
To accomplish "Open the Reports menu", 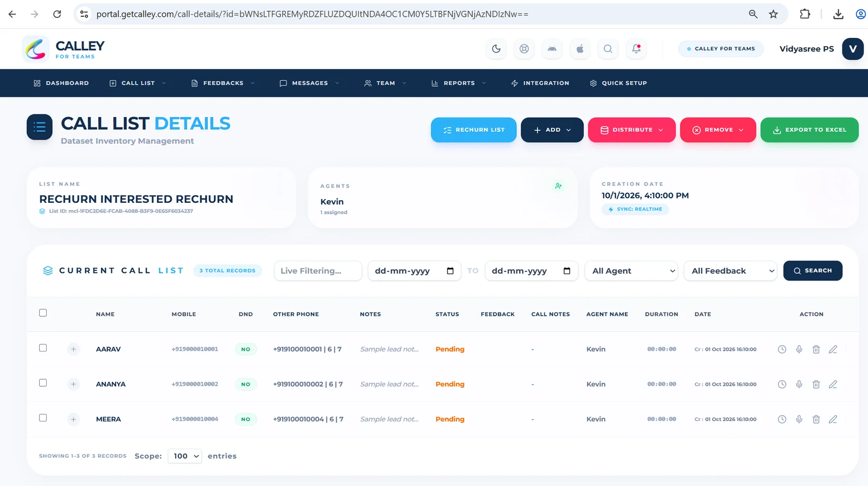I will click(459, 83).
